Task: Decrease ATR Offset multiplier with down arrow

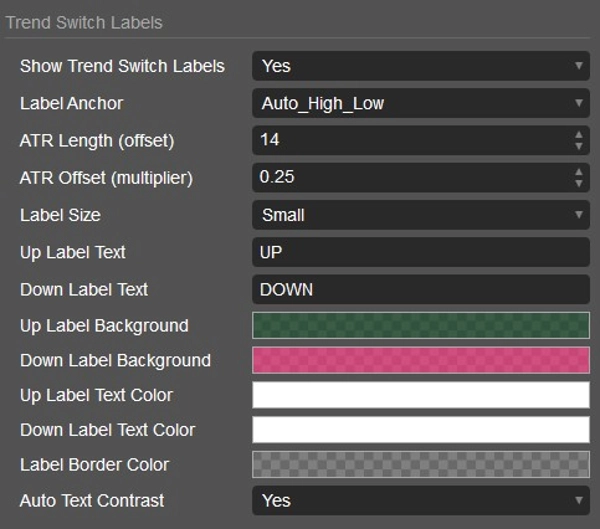Action: (x=579, y=183)
